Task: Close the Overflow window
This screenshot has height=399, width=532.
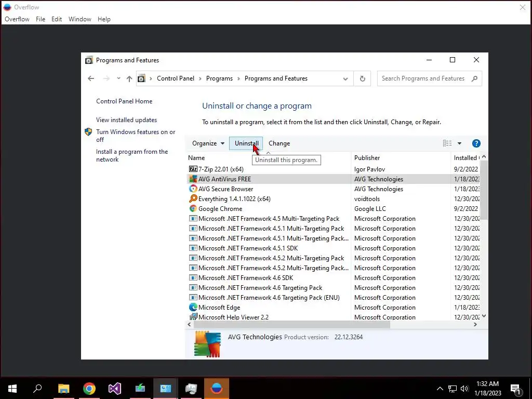Action: point(523,7)
